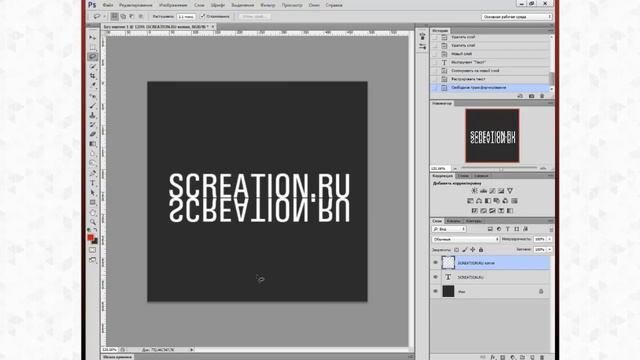Click Invert adjustment icon

click(x=475, y=211)
